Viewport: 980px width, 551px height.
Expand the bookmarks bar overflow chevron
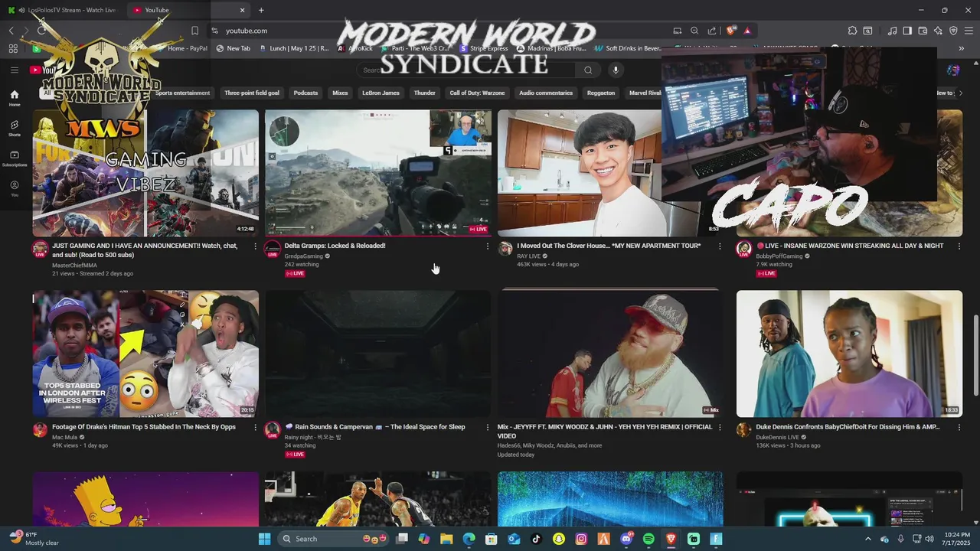coord(962,48)
